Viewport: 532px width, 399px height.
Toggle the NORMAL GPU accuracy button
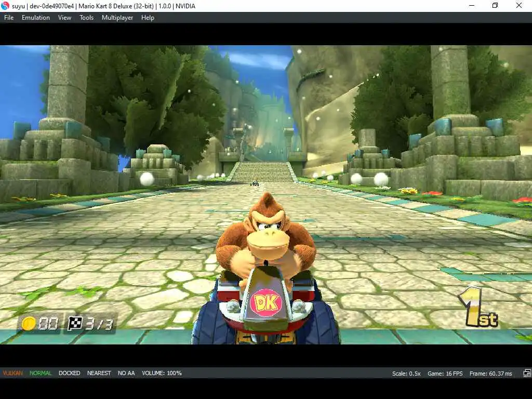[x=41, y=373]
